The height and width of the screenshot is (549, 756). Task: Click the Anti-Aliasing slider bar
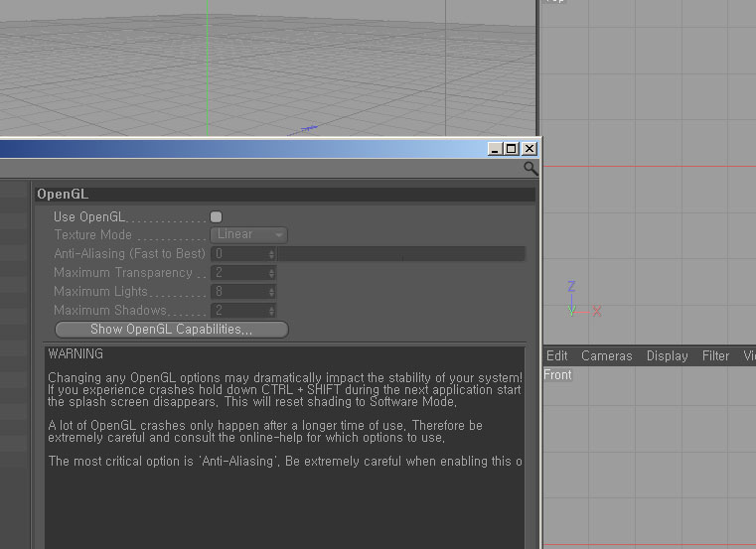(401, 254)
